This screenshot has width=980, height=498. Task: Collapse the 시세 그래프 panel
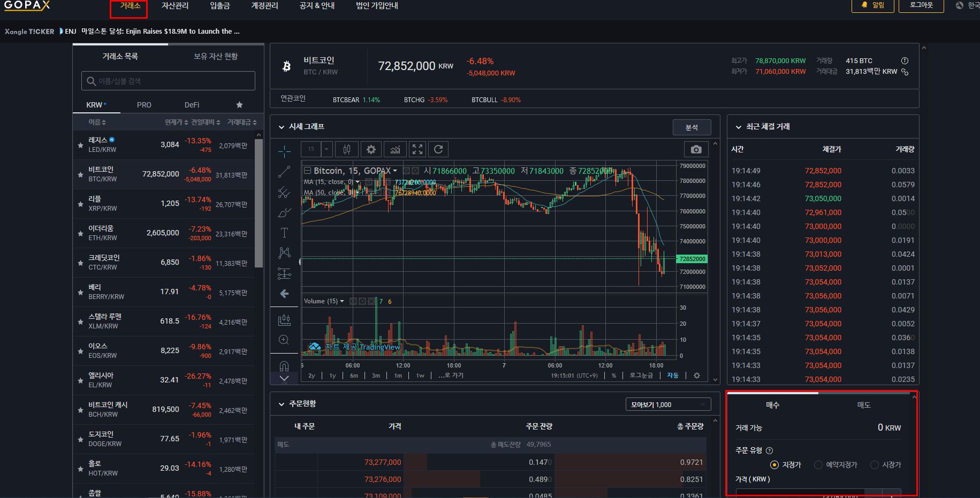click(x=282, y=127)
